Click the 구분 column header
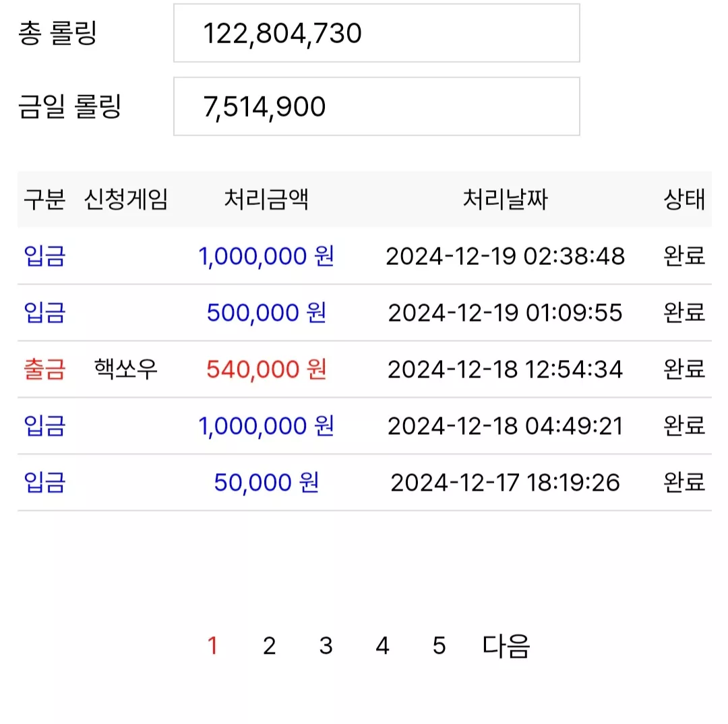This screenshot has height=724, width=728. [x=44, y=200]
